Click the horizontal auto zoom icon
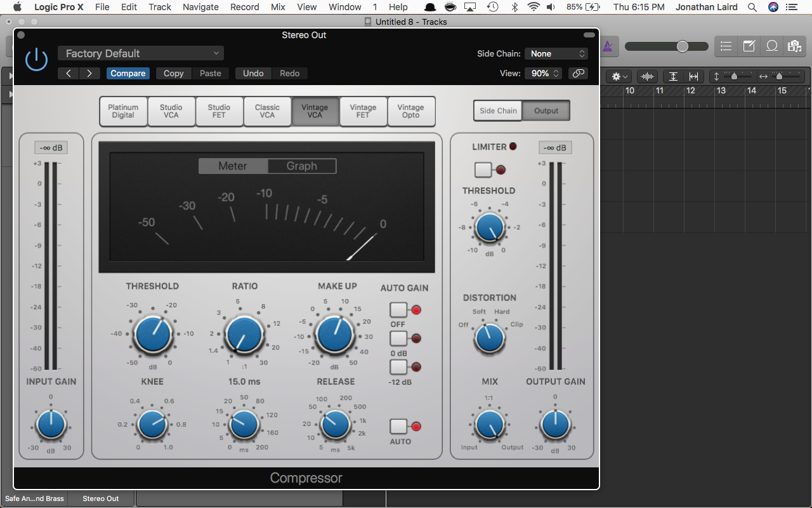The image size is (812, 508). pyautogui.click(x=693, y=76)
